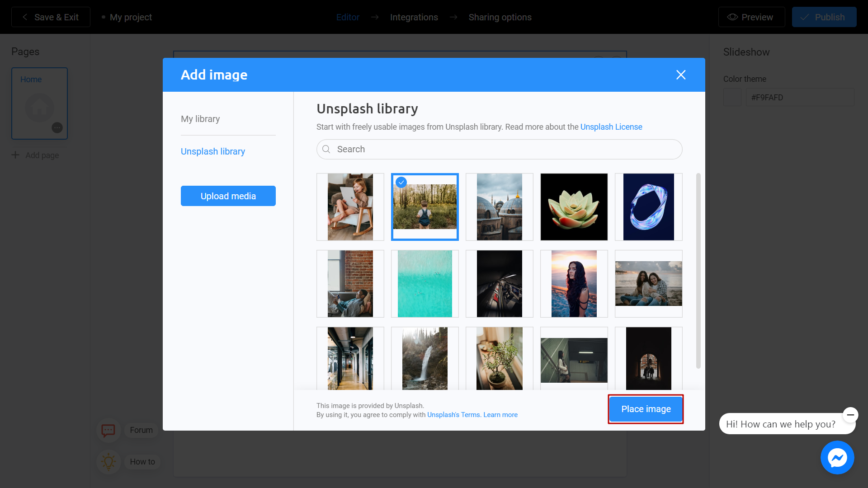Click the close X icon
The width and height of the screenshot is (868, 488).
681,74
